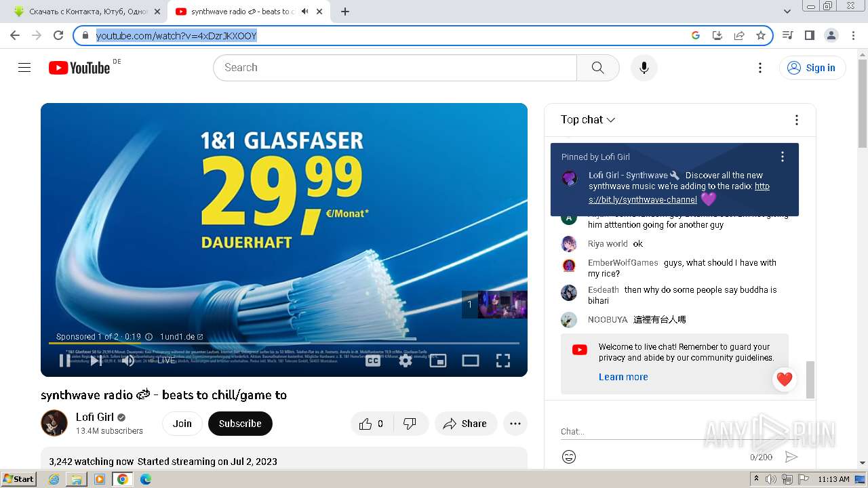
Task: Open YouTube settings three-dot menu
Action: [760, 68]
